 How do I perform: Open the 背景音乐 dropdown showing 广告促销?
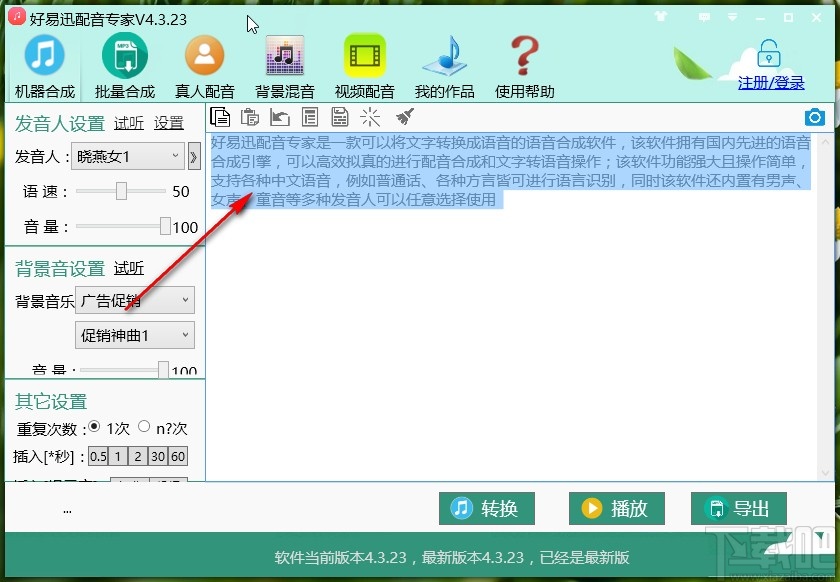(x=135, y=300)
